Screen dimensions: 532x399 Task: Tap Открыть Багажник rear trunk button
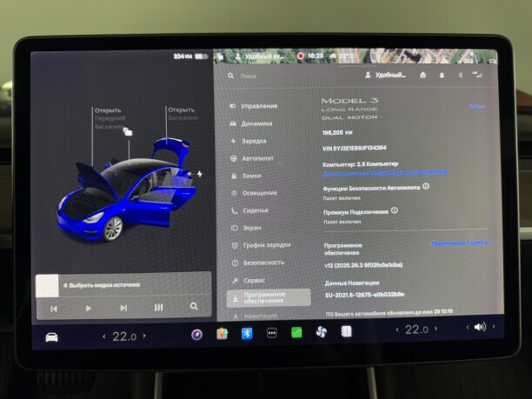(183, 114)
